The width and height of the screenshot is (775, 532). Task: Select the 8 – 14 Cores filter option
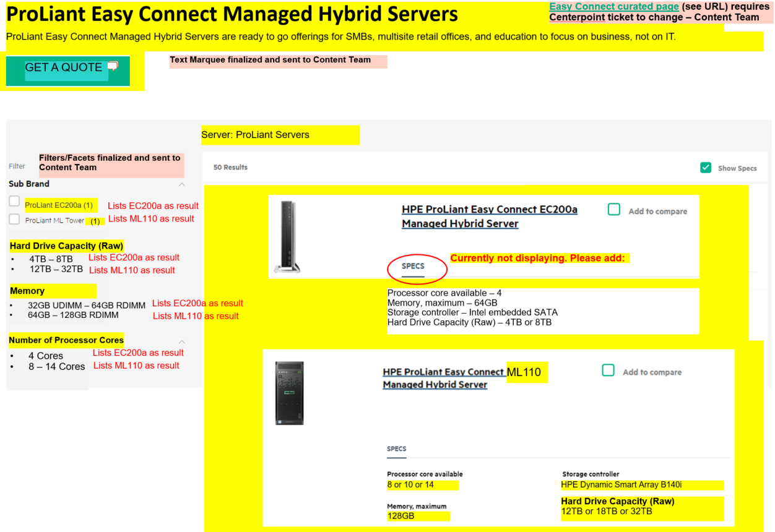tap(56, 367)
